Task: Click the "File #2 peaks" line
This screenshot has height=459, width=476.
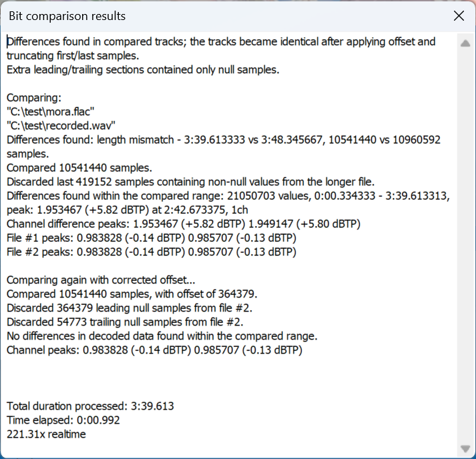Action: (x=151, y=252)
